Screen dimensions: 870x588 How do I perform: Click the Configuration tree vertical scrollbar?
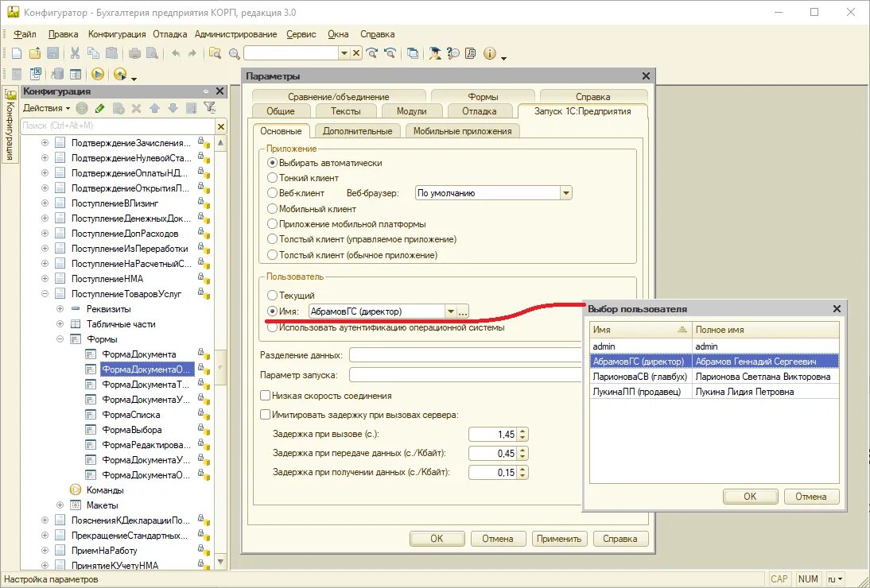pyautogui.click(x=221, y=352)
